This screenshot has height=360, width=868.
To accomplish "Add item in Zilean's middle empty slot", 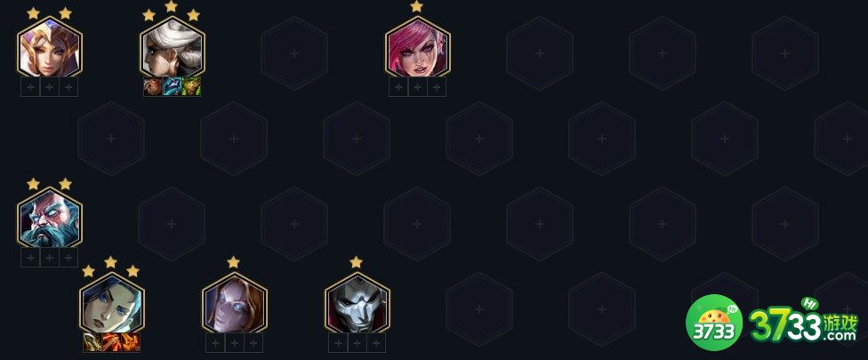I will (49, 257).
